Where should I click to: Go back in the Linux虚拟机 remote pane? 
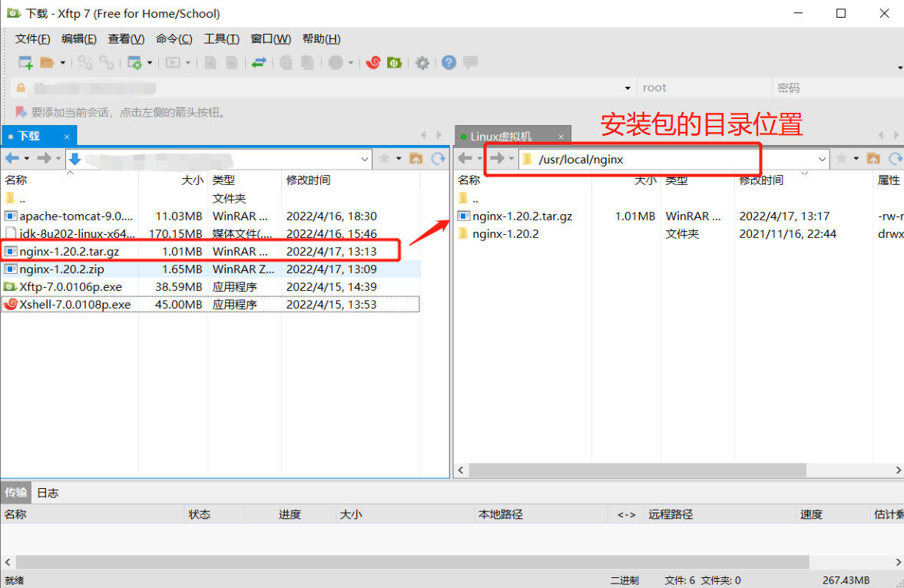pyautogui.click(x=465, y=158)
